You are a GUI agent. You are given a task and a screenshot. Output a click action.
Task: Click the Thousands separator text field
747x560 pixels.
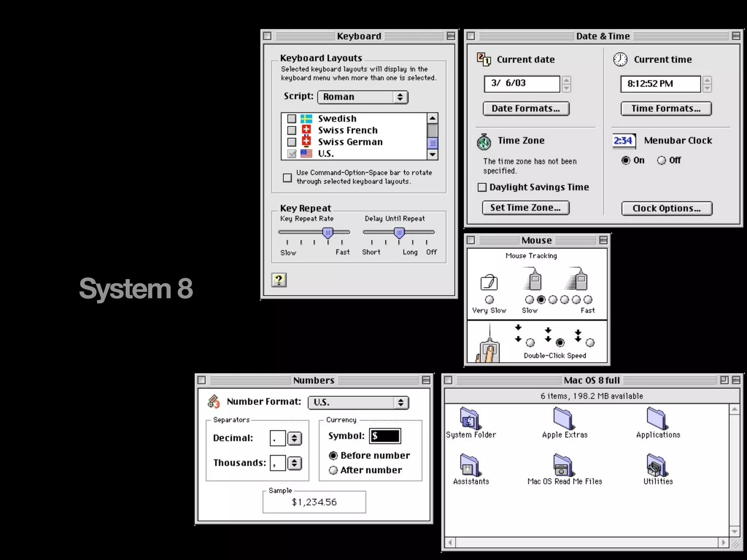point(278,463)
